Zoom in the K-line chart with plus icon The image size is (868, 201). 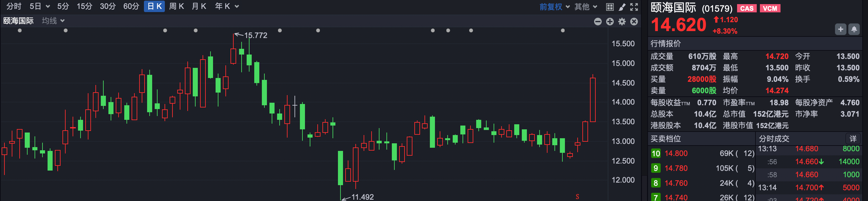610,22
